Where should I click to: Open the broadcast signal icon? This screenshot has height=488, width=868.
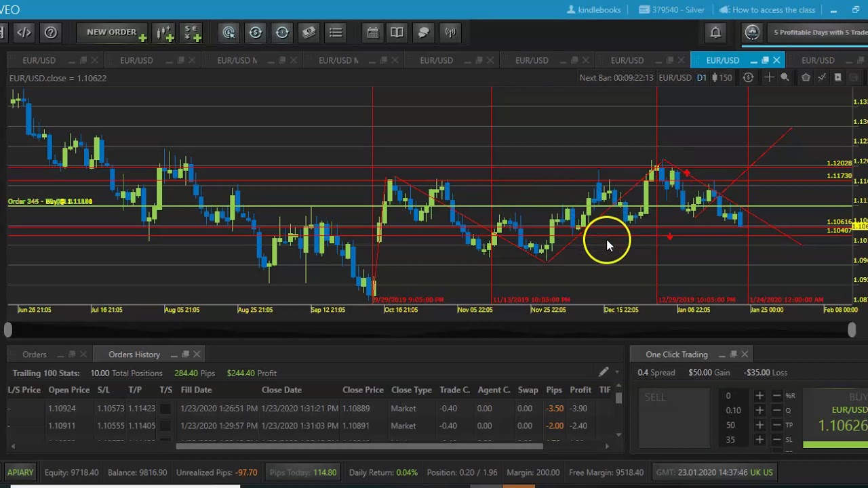tap(450, 33)
